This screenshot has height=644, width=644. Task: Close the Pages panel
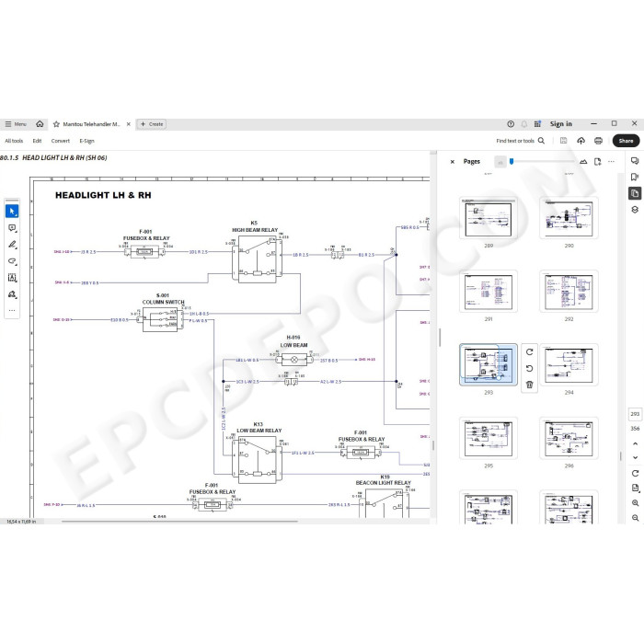tap(453, 162)
